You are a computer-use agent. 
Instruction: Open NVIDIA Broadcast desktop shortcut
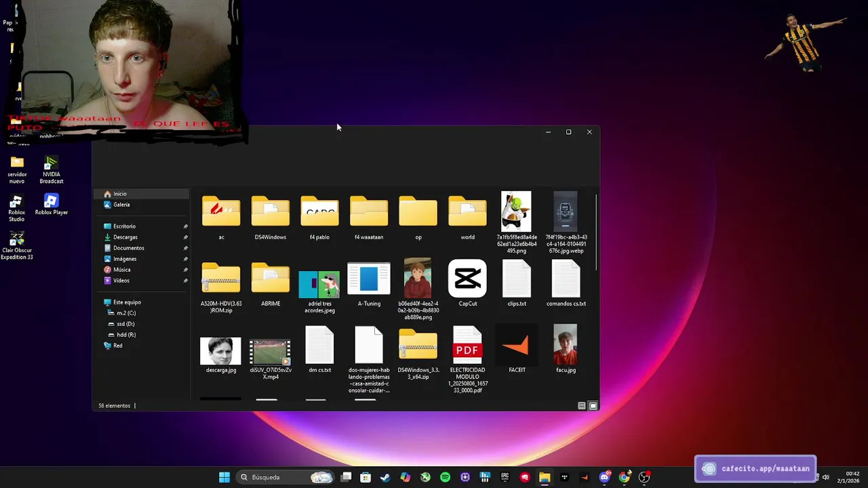point(52,170)
